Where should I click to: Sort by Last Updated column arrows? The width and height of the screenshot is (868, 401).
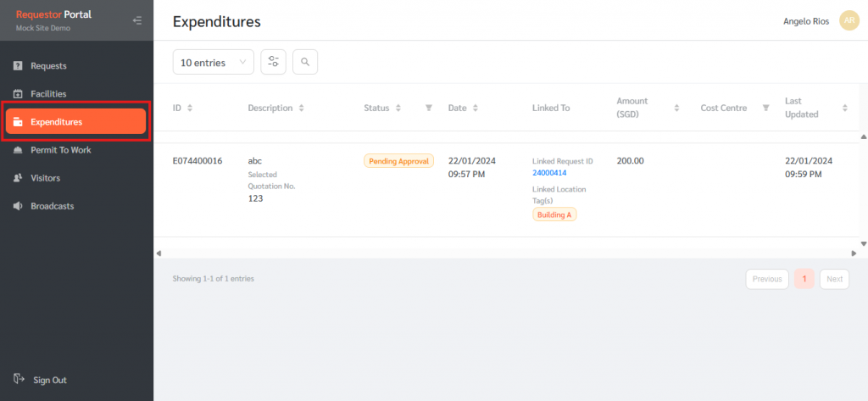[x=844, y=109]
